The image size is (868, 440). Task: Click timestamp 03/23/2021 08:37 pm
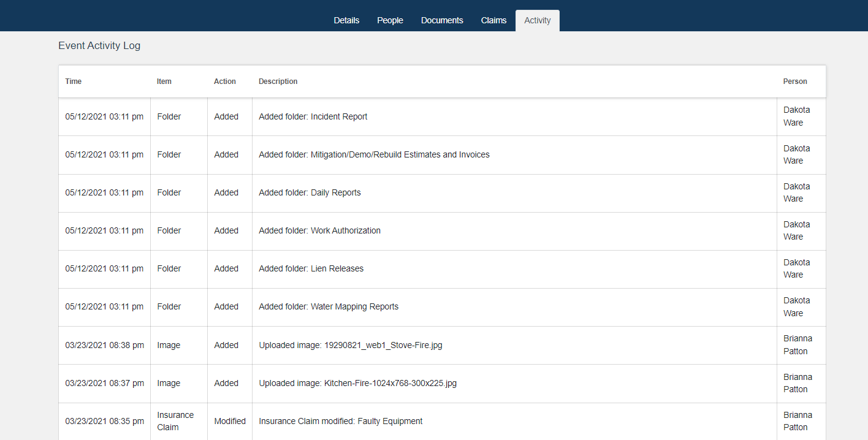coord(105,383)
